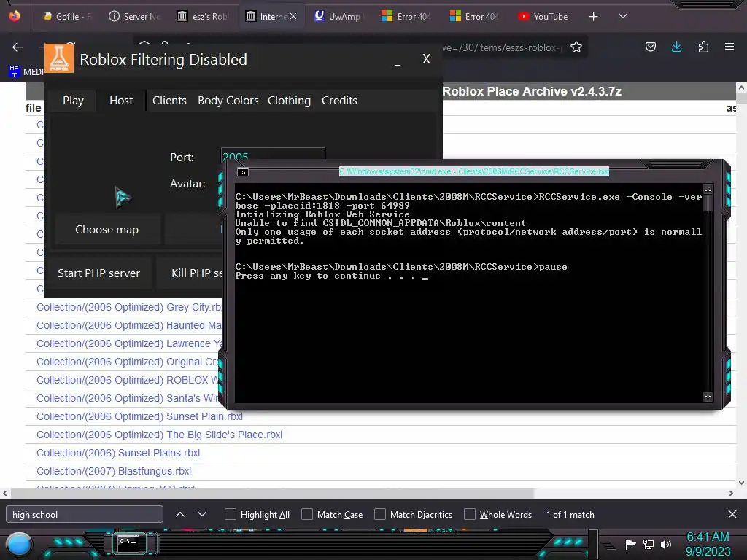Click the cmd scrollbar down arrow

coord(708,397)
